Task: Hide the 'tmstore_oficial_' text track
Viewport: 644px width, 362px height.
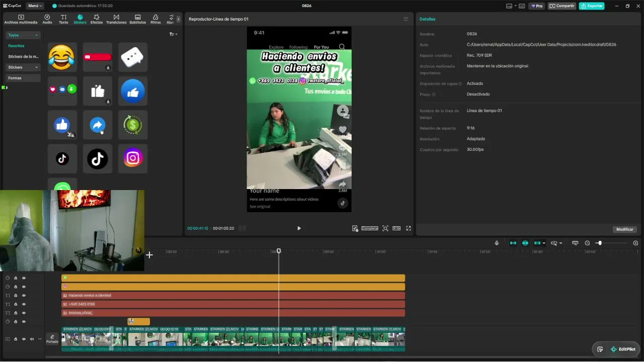Action: 24,313
